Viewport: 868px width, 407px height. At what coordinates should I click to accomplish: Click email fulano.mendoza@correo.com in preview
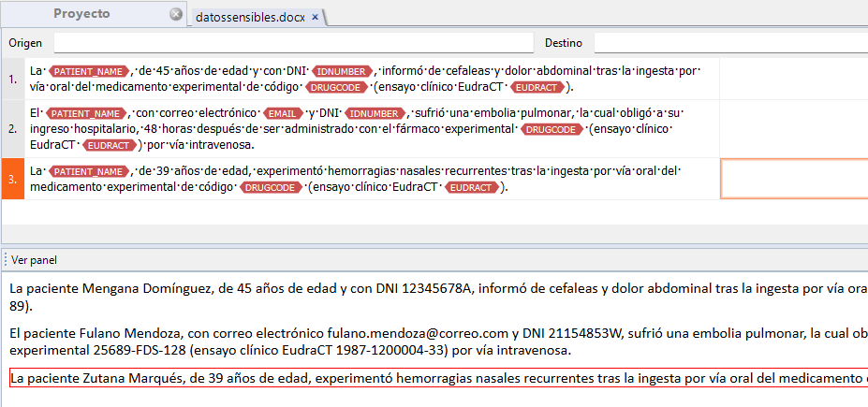(418, 333)
